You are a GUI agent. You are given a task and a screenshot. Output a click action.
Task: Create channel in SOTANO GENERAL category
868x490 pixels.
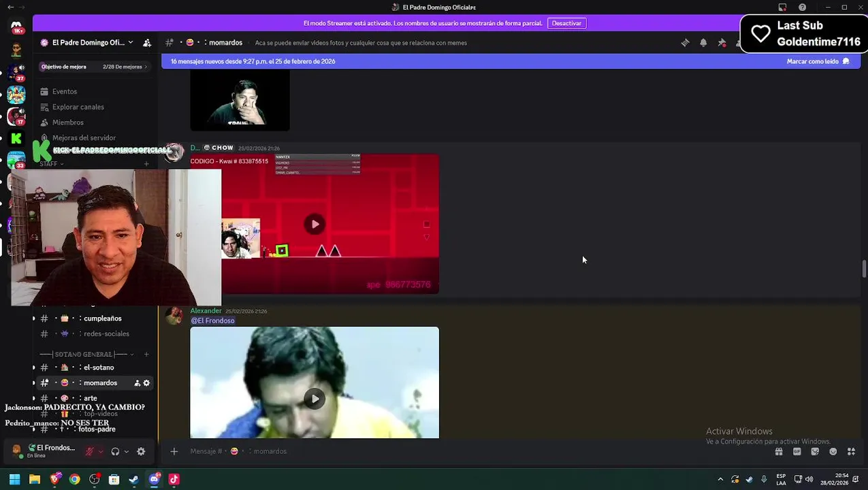(146, 355)
